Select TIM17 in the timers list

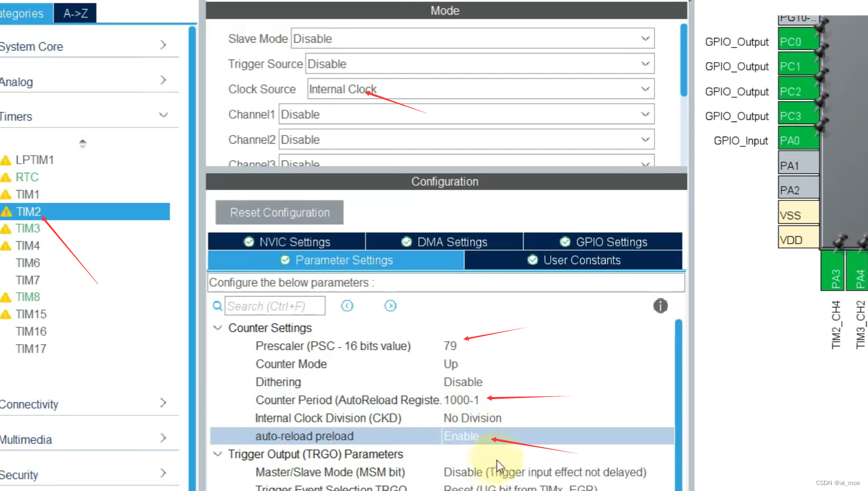31,349
